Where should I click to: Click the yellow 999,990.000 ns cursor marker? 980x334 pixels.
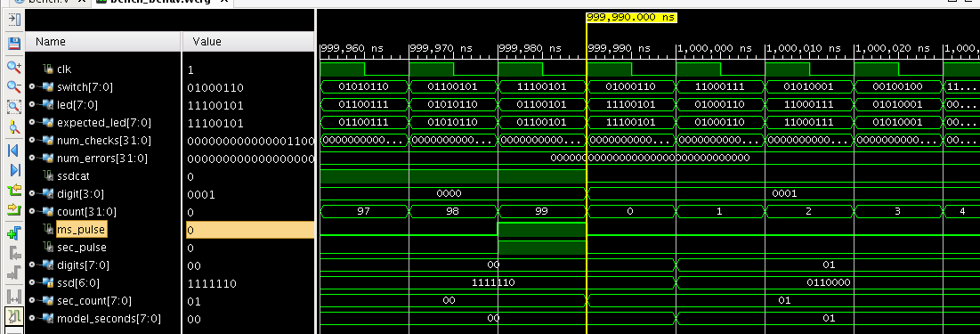click(x=631, y=18)
